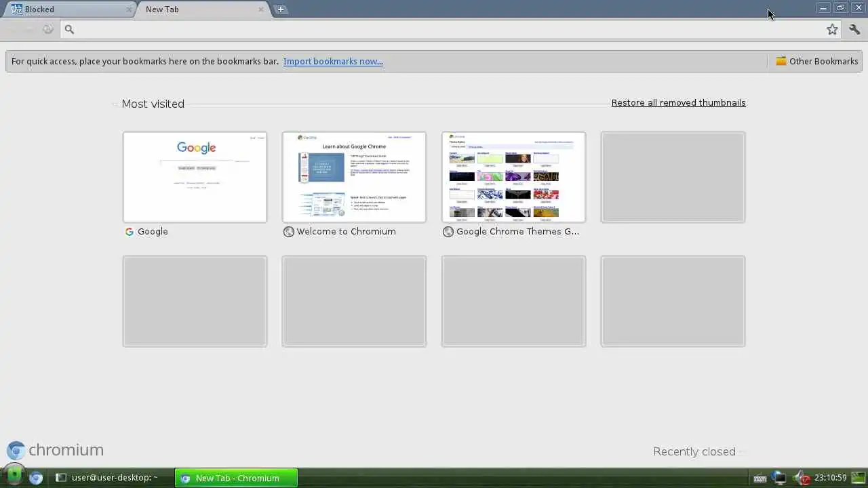The width and height of the screenshot is (868, 488).
Task: Open the network monitor tray icon
Action: pos(780,479)
